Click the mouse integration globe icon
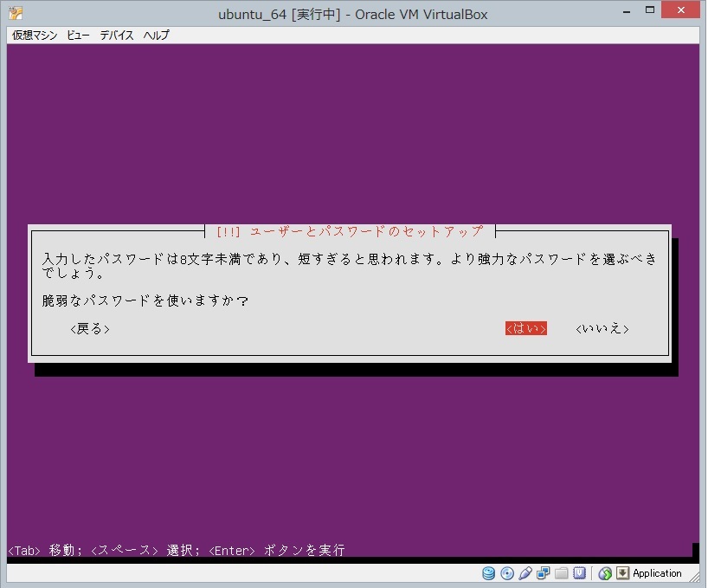The image size is (708, 588). (605, 573)
